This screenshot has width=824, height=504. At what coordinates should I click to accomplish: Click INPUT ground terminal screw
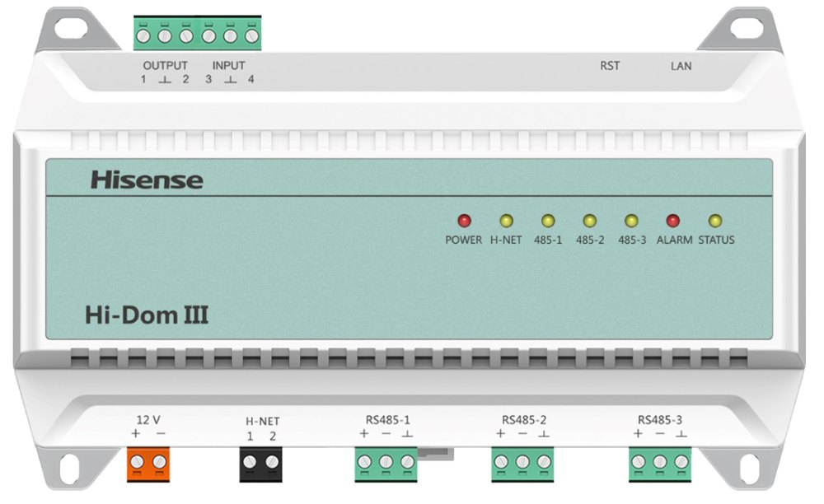pos(230,36)
